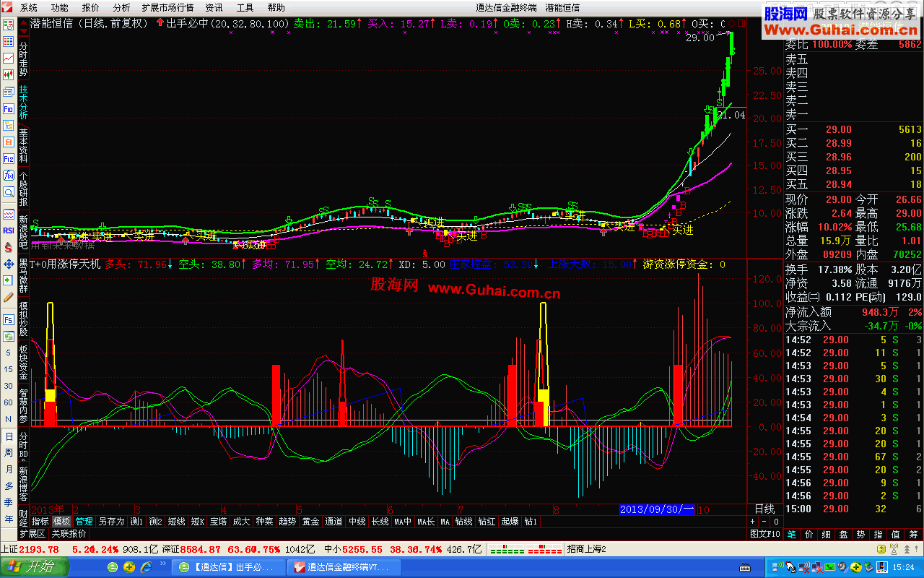Select the 板块资金 sidebar tab
This screenshot has width=924, height=578.
(x=23, y=363)
